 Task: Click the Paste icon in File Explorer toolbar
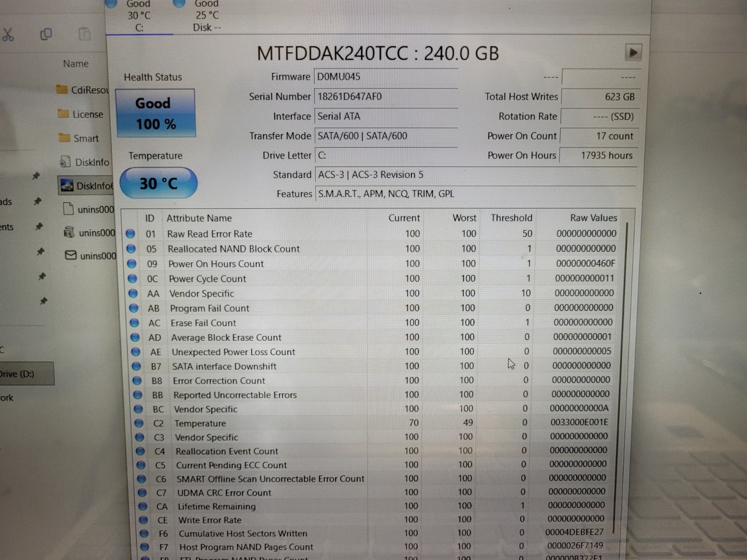click(85, 34)
